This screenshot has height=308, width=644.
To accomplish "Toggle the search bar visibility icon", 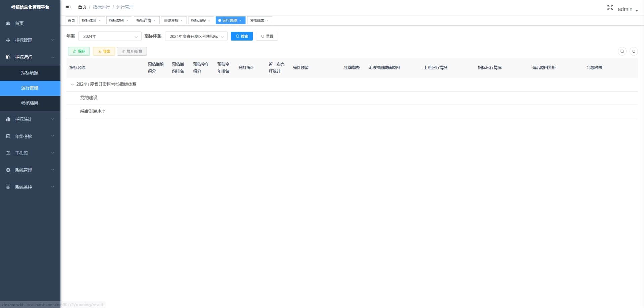I will [x=622, y=51].
